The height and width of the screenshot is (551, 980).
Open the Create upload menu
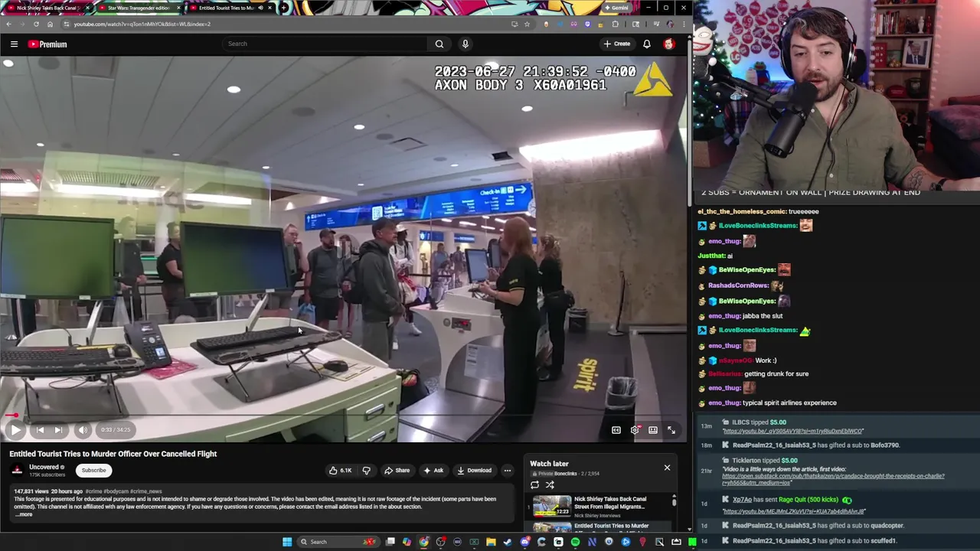617,44
